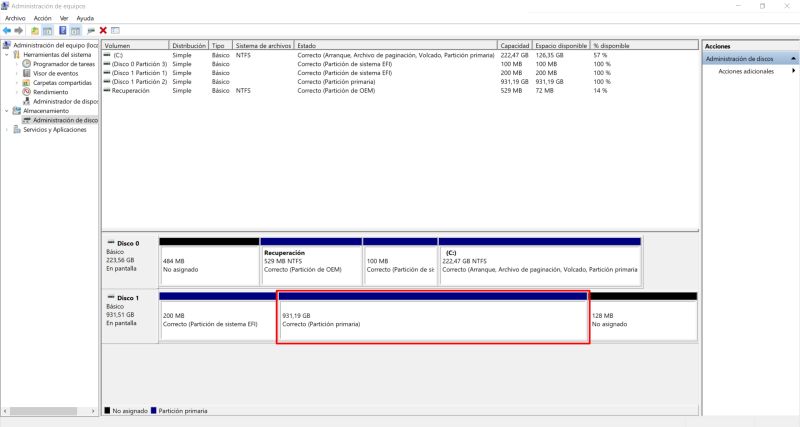Sort by the % disponible column header
Image resolution: width=800 pixels, height=427 pixels.
tap(644, 45)
